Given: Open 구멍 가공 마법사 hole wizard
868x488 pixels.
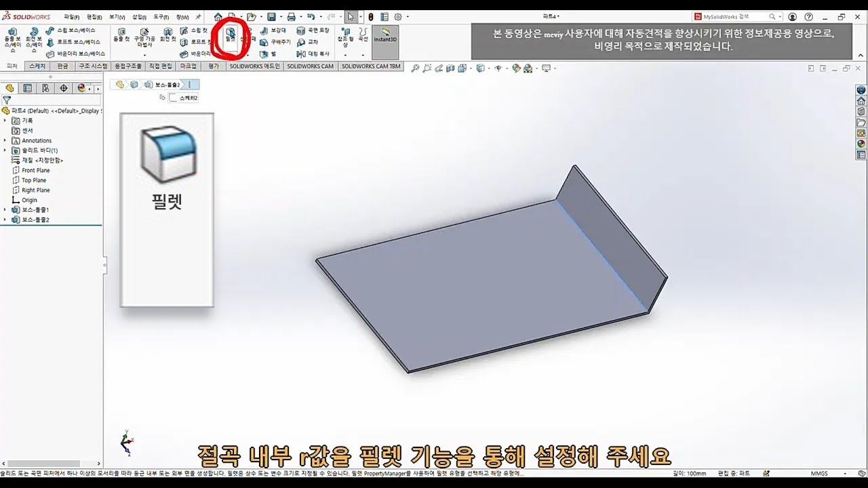Looking at the screenshot, I should [x=144, y=38].
